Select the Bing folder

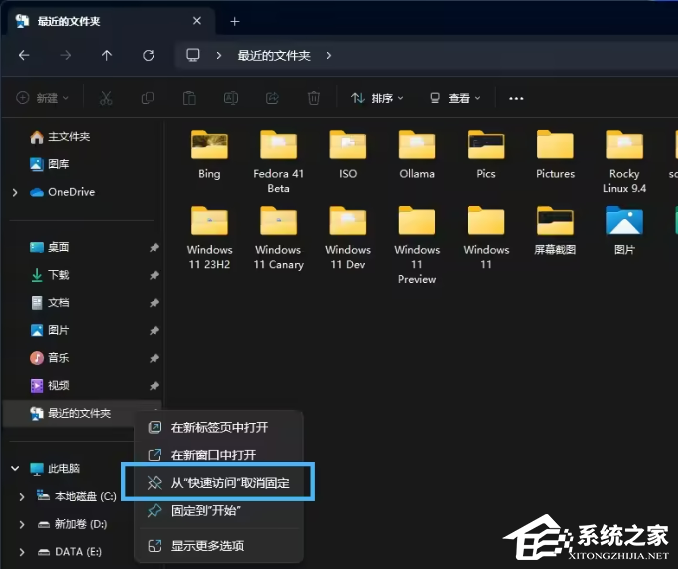click(209, 155)
